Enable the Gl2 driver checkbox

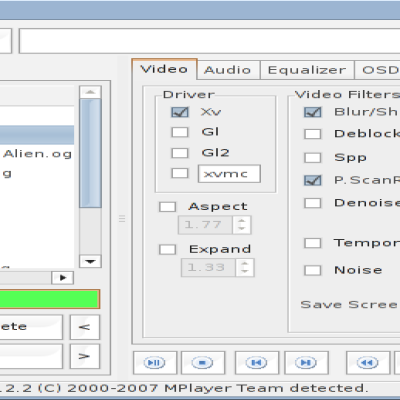(180, 153)
